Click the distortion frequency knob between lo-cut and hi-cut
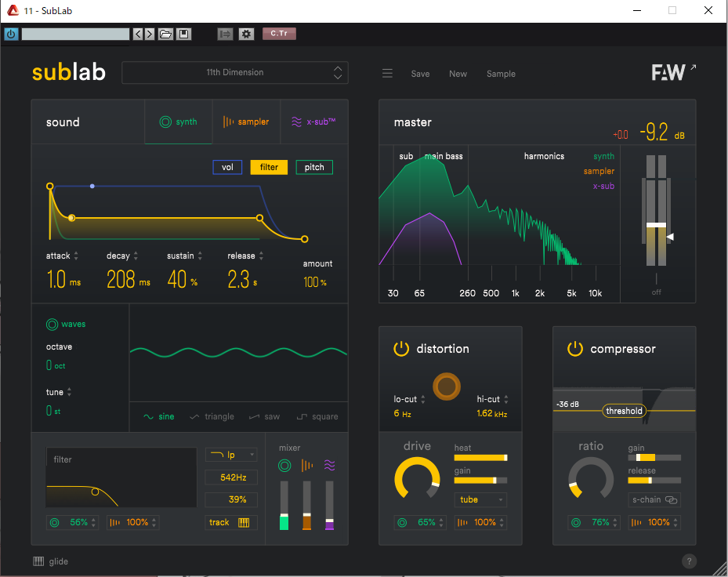The height and width of the screenshot is (577, 728). point(447,386)
